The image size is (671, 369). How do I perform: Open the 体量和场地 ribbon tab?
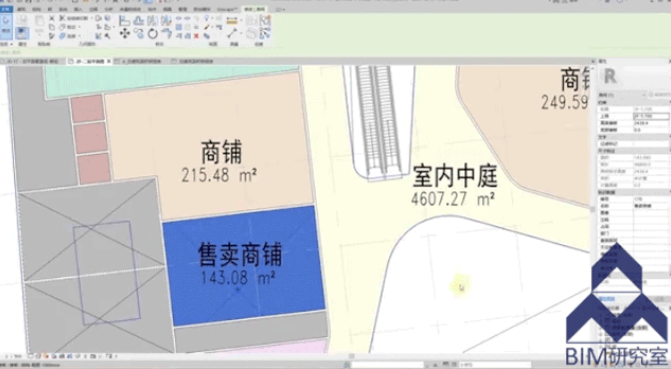pyautogui.click(x=130, y=9)
